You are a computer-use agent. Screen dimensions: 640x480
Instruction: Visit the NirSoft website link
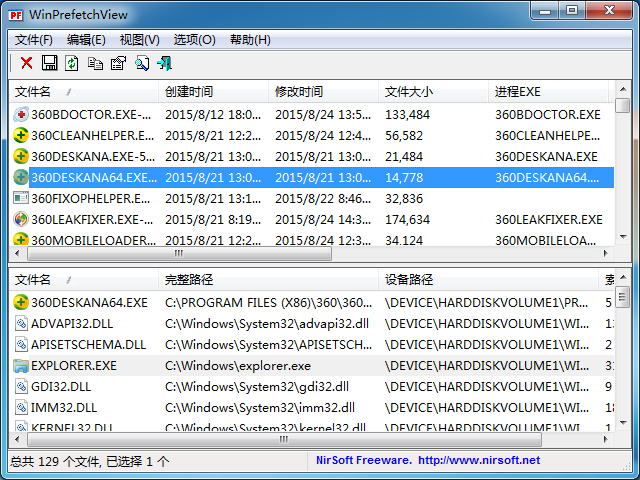tap(478, 461)
